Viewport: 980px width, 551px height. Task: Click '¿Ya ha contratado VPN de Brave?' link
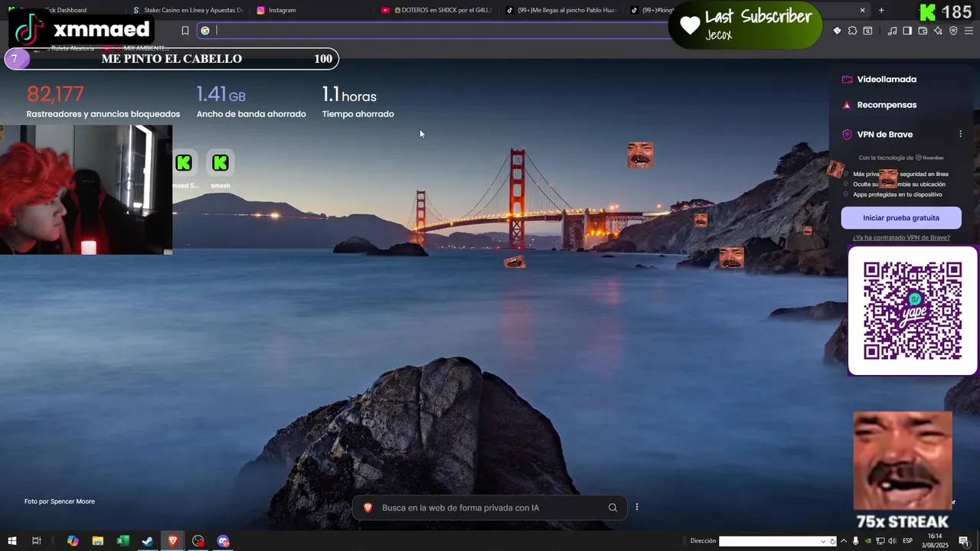(901, 237)
